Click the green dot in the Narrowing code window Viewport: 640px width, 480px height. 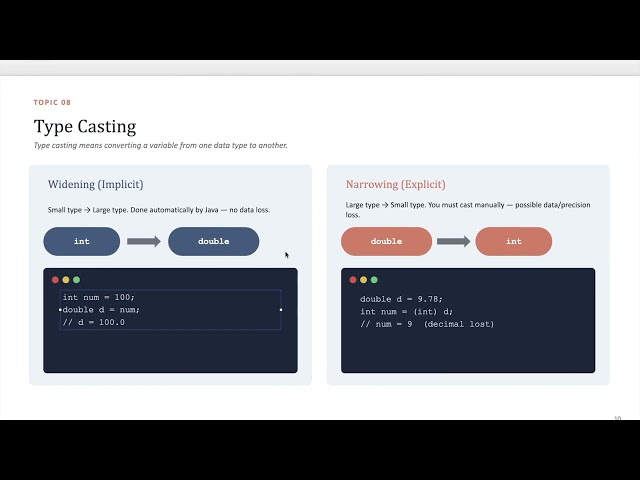point(374,280)
